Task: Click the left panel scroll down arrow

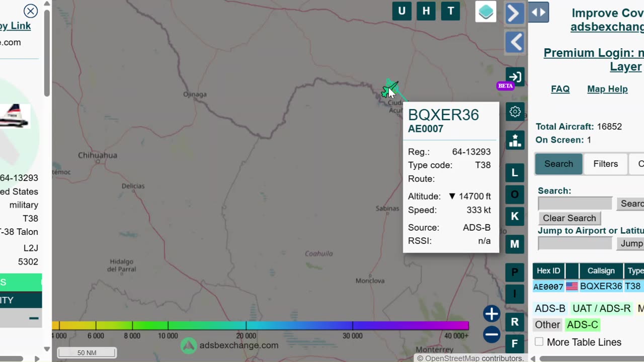Action: point(47,349)
